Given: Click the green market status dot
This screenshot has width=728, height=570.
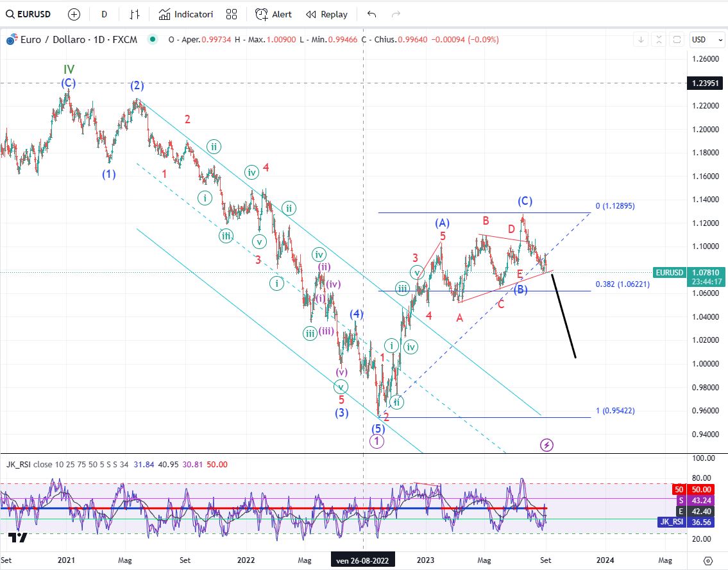Looking at the screenshot, I should [152, 39].
